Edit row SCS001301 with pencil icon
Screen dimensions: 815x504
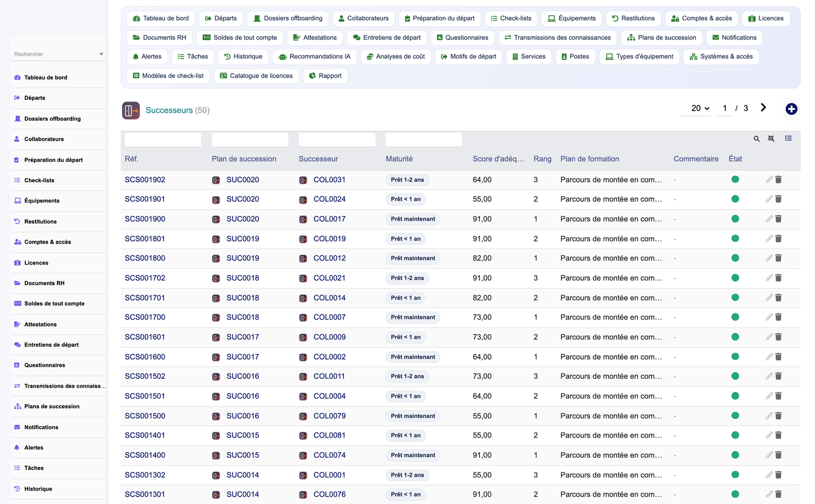point(769,494)
